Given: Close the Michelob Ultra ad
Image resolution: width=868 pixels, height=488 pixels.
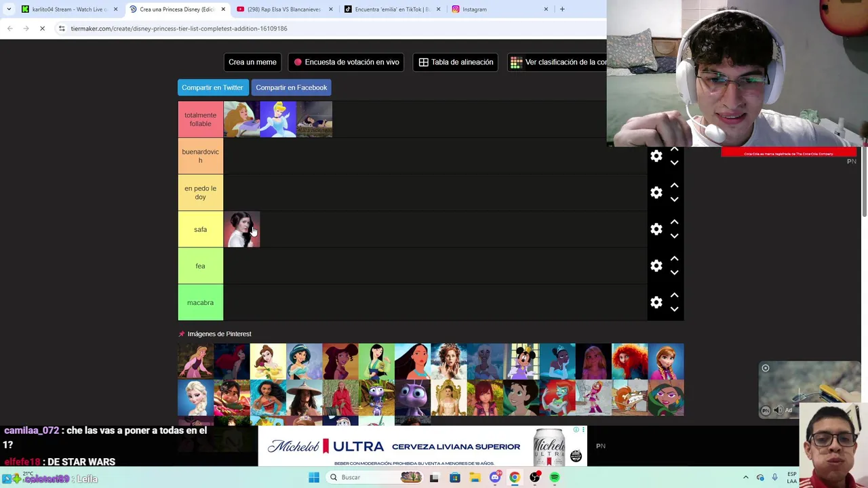Looking at the screenshot, I should point(583,430).
